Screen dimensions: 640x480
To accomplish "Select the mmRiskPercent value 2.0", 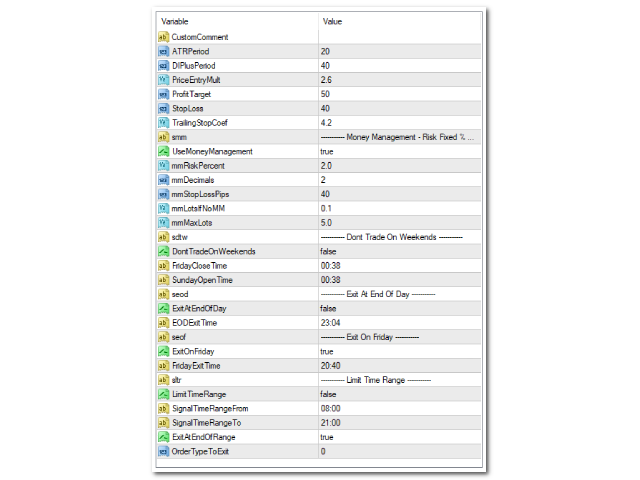I will click(326, 166).
